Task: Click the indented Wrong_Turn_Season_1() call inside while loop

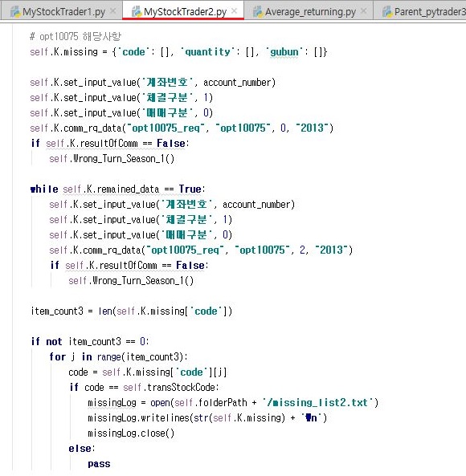Action: [x=131, y=280]
